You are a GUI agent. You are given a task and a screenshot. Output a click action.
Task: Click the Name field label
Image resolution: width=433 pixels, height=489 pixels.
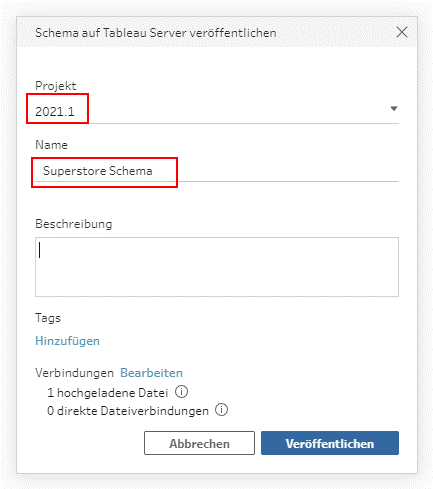click(x=51, y=145)
